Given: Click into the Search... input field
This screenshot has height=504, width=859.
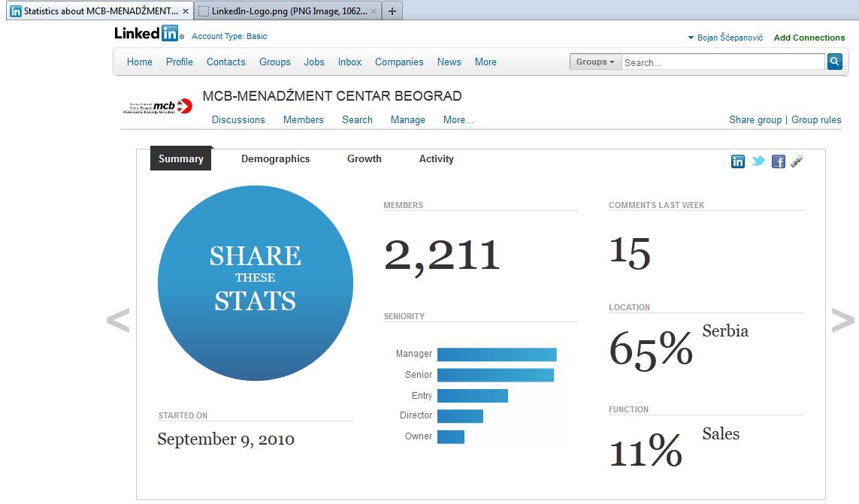Looking at the screenshot, I should click(x=723, y=62).
